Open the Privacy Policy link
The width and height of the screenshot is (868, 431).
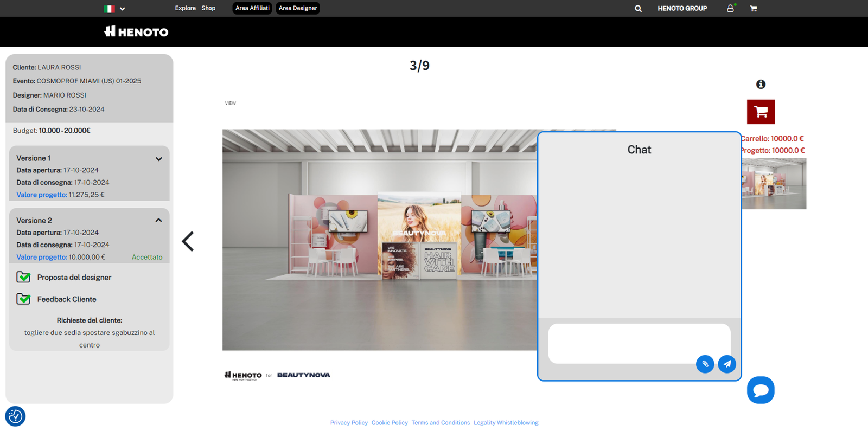click(x=349, y=423)
